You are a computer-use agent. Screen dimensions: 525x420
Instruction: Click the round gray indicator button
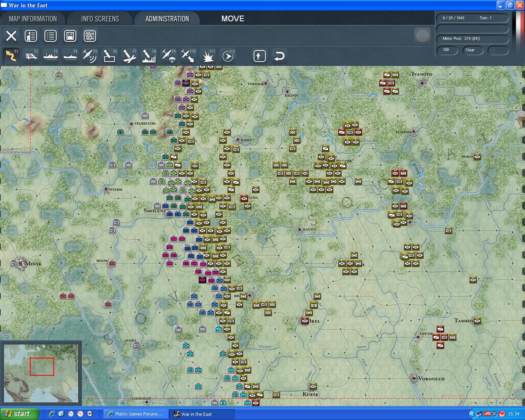(422, 36)
